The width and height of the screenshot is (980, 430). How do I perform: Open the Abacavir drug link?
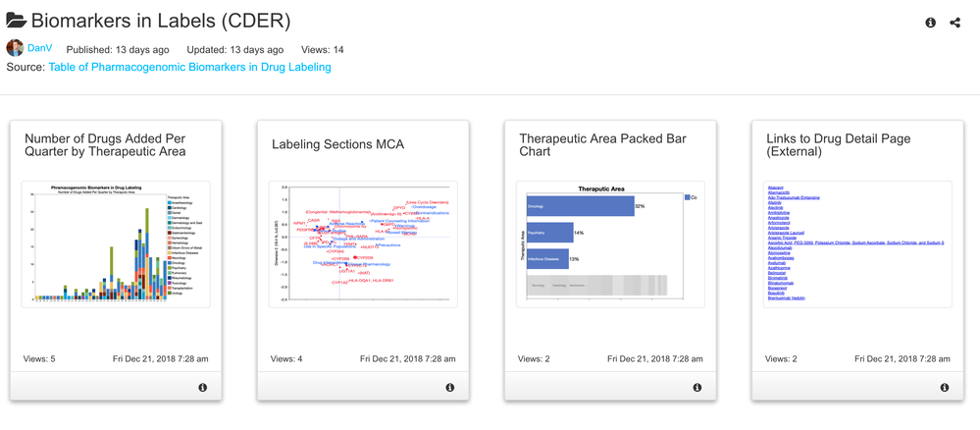tap(775, 188)
